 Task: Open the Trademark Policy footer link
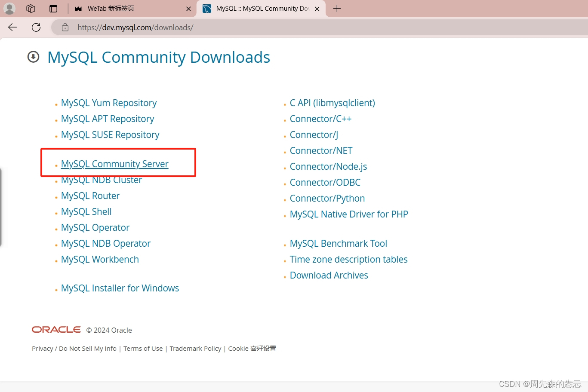pos(196,349)
